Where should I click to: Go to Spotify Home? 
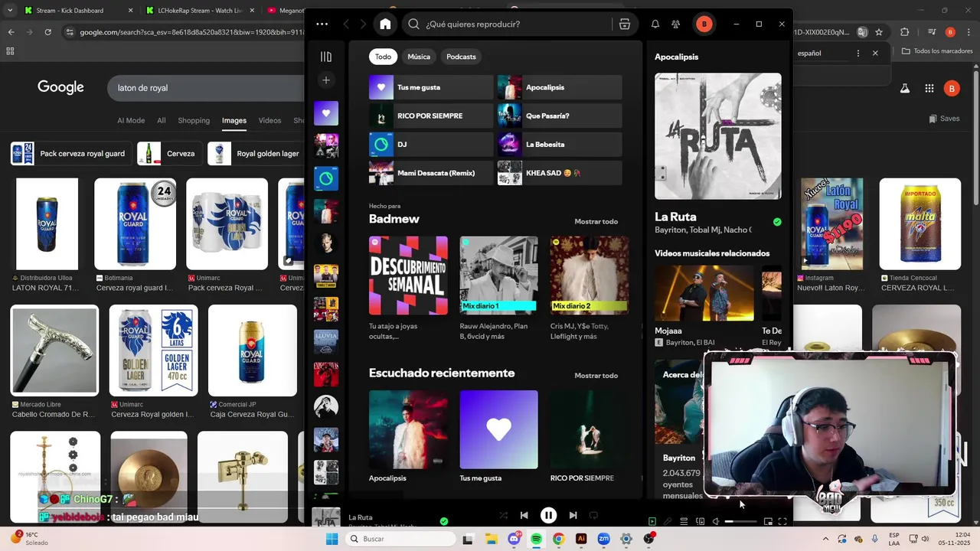click(x=385, y=24)
